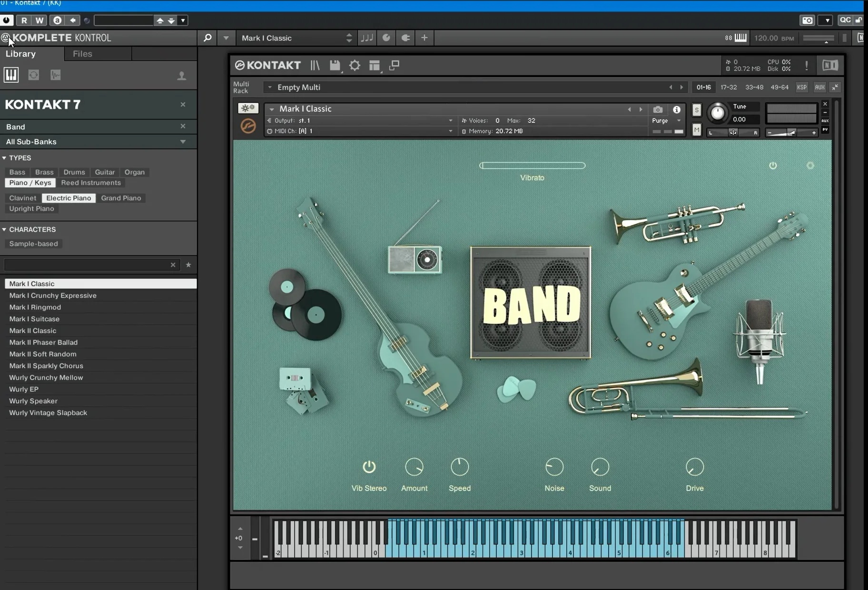Image resolution: width=868 pixels, height=590 pixels.
Task: Toggle the Mute M button
Action: 697,129
